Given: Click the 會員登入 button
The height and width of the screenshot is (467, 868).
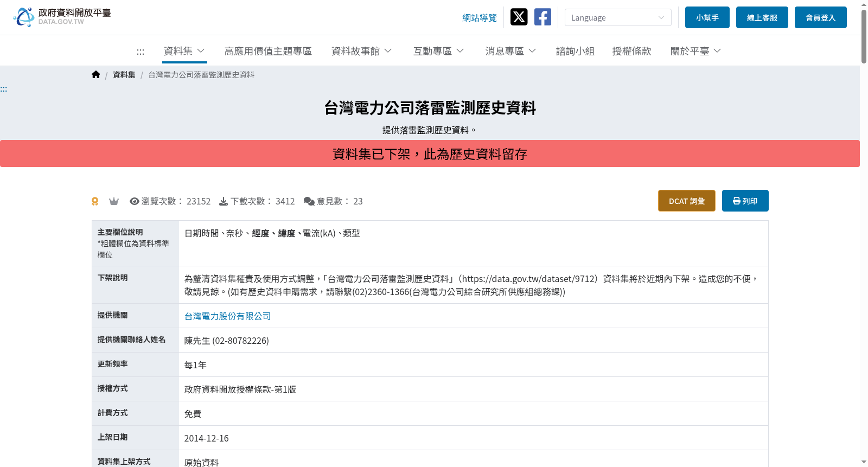Looking at the screenshot, I should [x=821, y=17].
